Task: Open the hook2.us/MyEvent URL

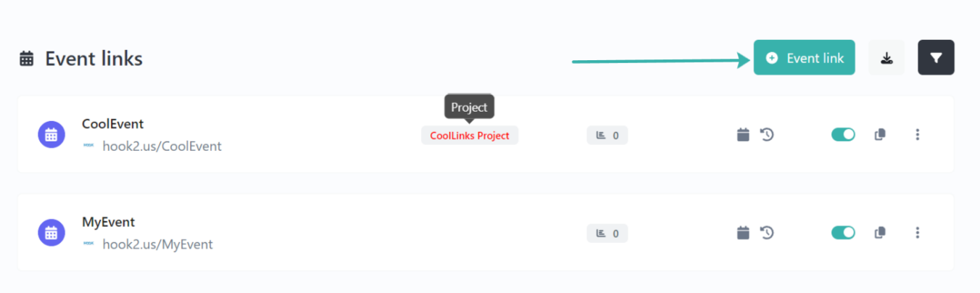Action: 157,245
